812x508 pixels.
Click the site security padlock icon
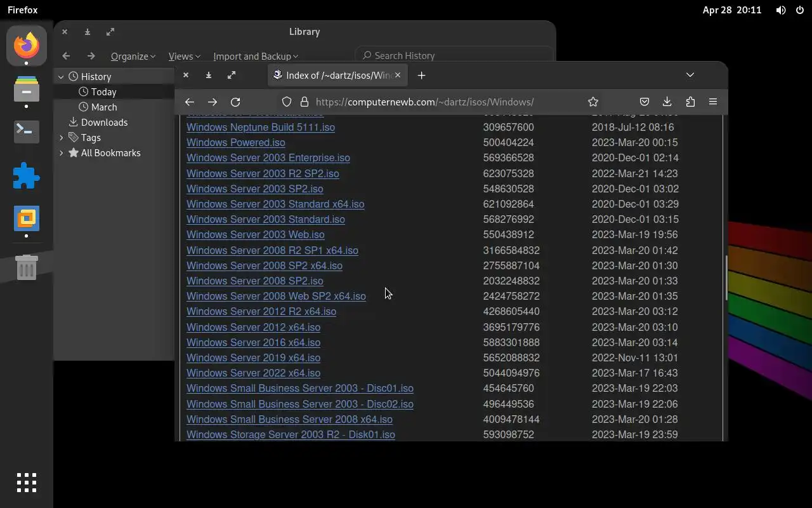pos(304,102)
